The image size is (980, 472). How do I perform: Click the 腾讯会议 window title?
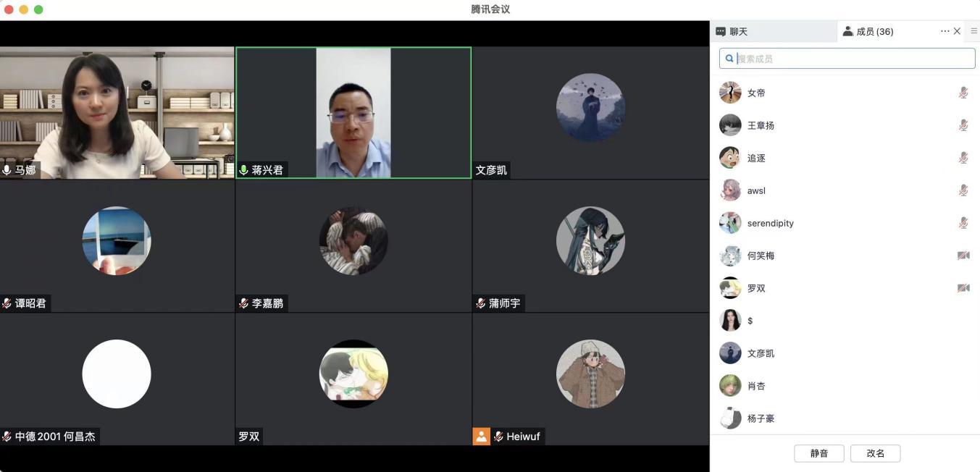coord(490,9)
